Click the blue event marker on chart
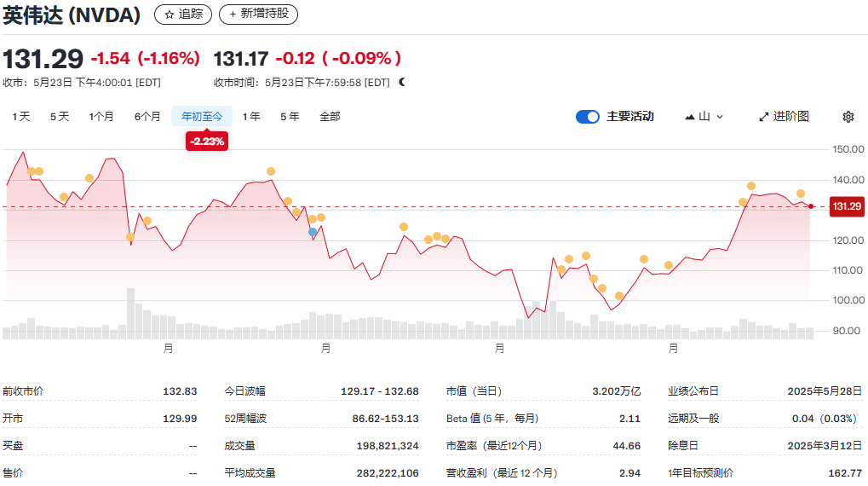Screen dimensions: 868x486 (313, 232)
